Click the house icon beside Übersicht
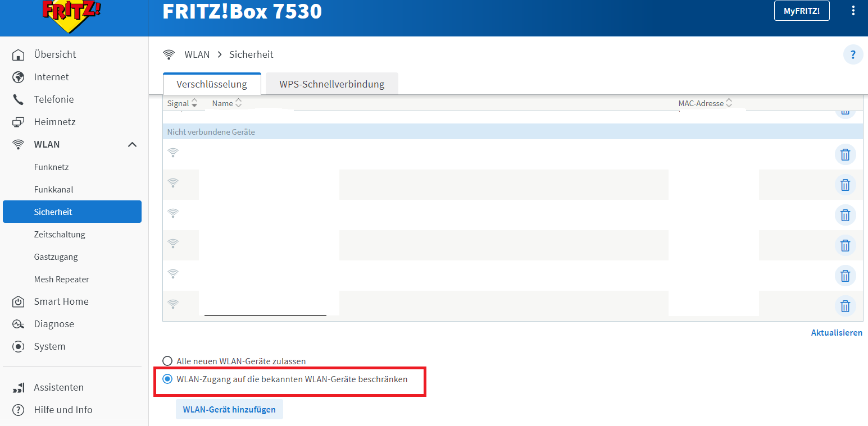 (x=19, y=54)
